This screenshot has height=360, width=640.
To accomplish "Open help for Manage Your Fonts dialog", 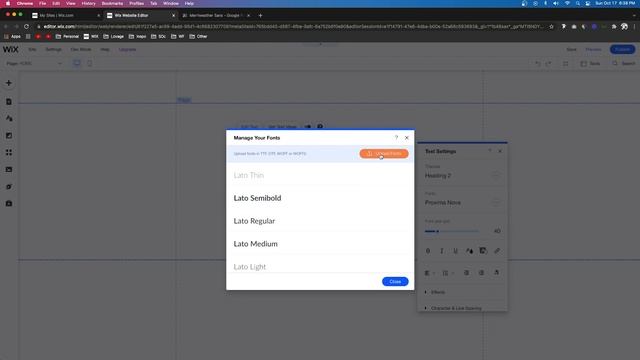I will click(396, 138).
